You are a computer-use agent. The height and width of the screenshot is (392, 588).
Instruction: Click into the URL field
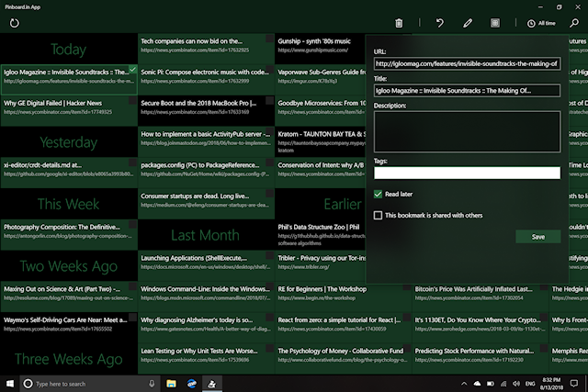(x=467, y=63)
